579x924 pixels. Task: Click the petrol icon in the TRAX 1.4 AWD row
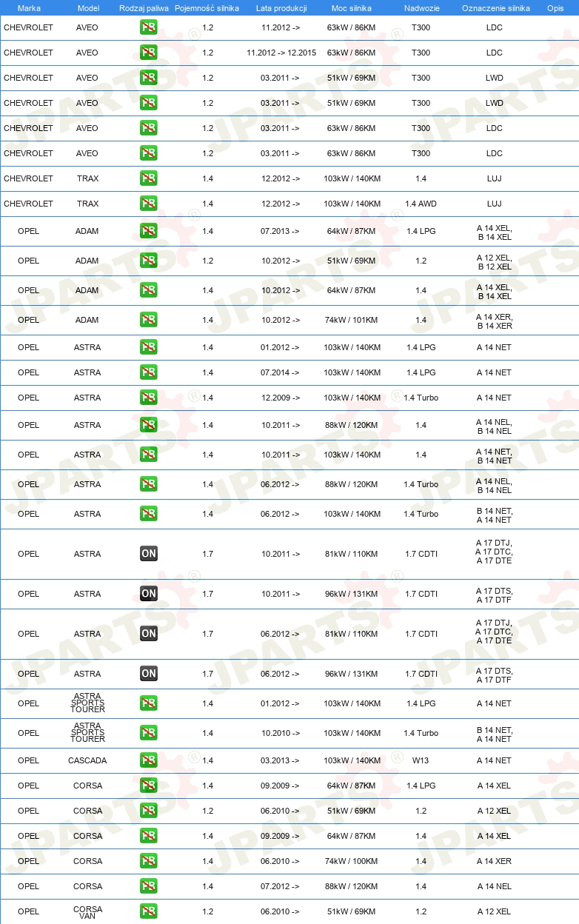[x=149, y=203]
